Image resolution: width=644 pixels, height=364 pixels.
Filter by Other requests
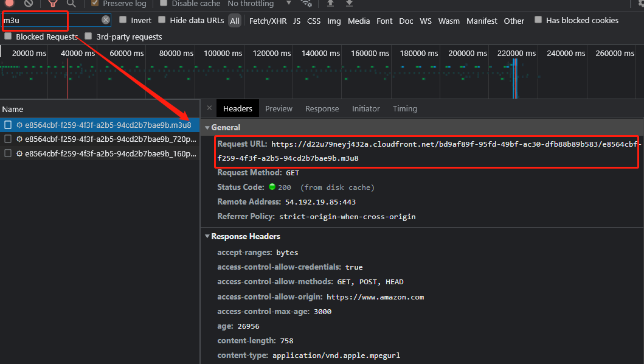pyautogui.click(x=514, y=21)
